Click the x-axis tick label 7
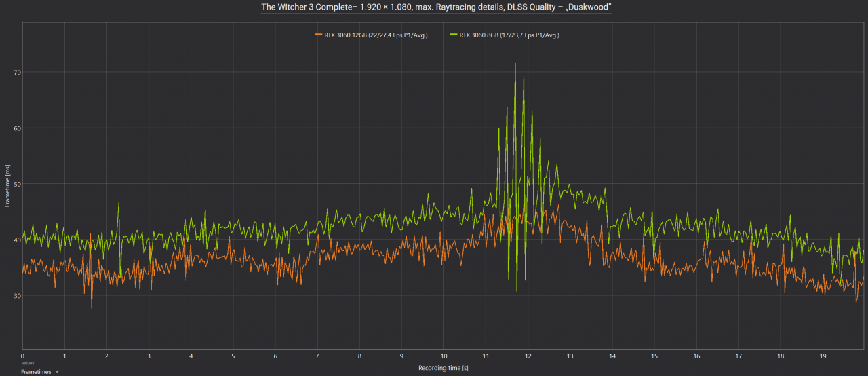868x376 pixels. pyautogui.click(x=317, y=356)
